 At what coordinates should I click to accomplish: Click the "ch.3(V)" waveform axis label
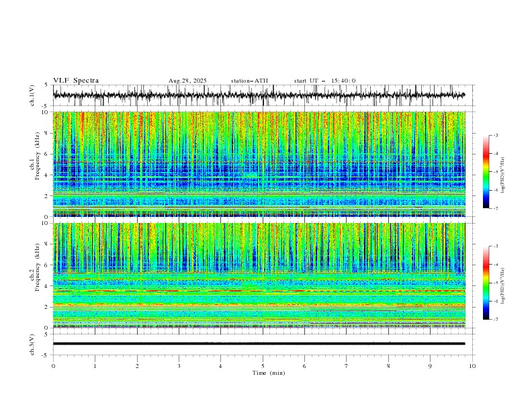pos(32,345)
